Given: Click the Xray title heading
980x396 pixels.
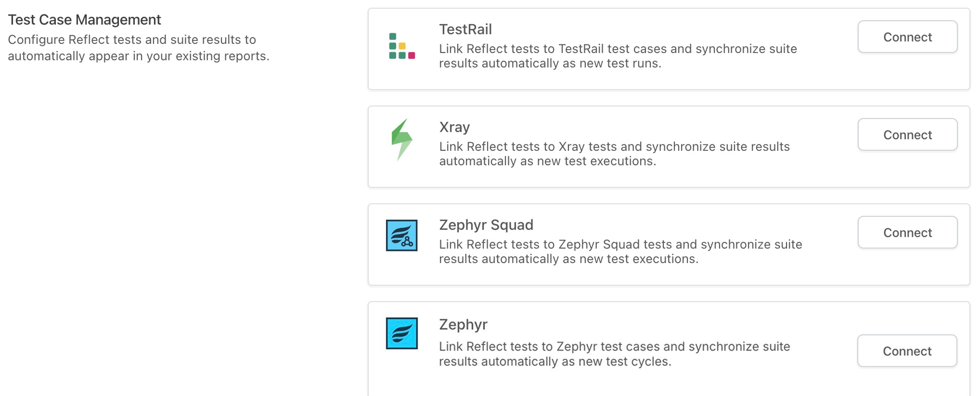Looking at the screenshot, I should tap(454, 127).
